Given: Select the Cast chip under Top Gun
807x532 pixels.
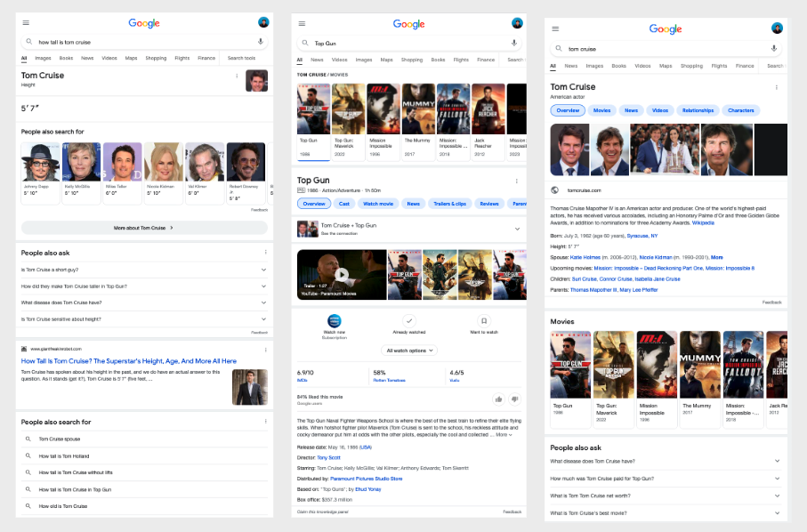Looking at the screenshot, I should (x=343, y=204).
